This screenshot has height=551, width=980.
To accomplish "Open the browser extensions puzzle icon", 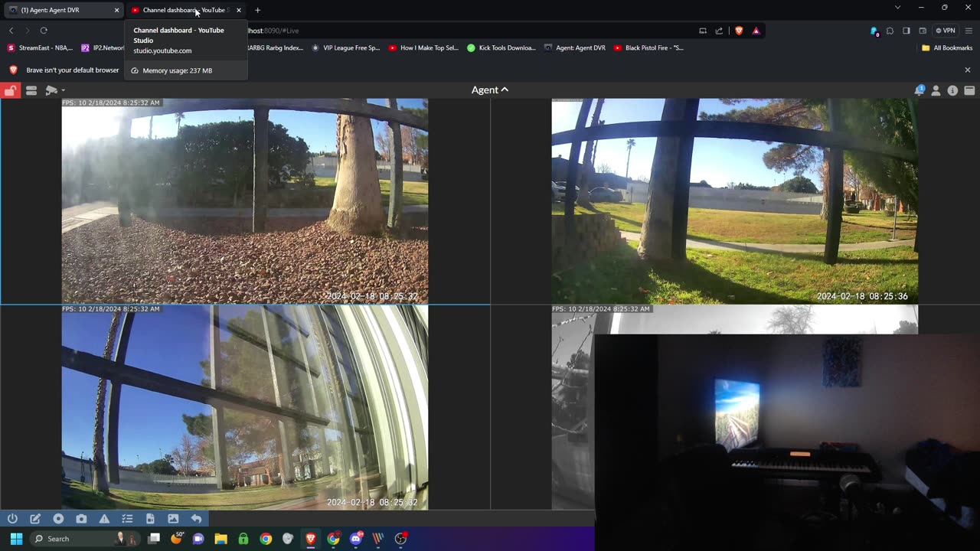I will [890, 31].
